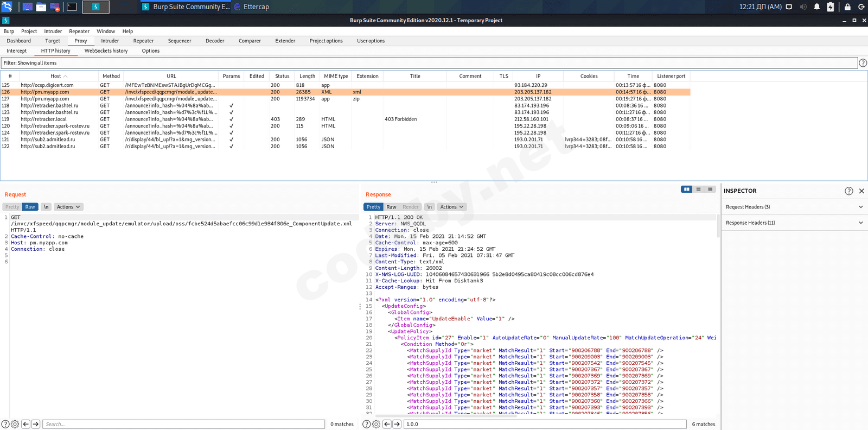The height and width of the screenshot is (430, 868).
Task: Close the Inspector panel
Action: [861, 191]
